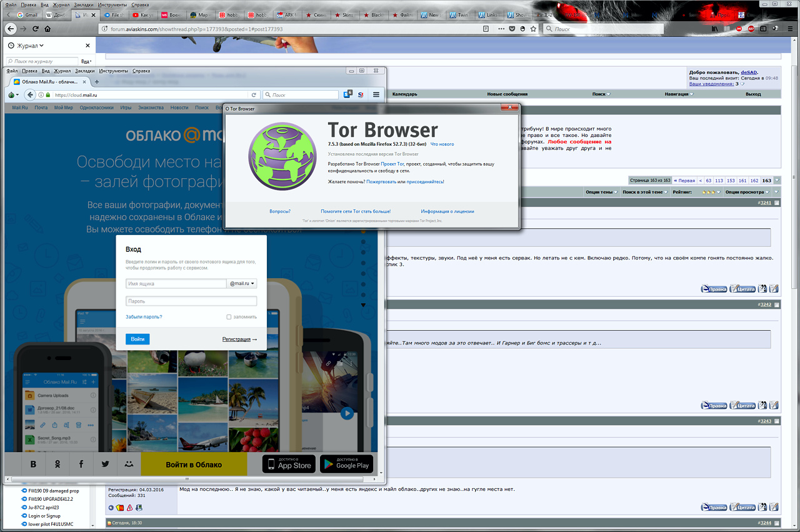800x532 pixels.
Task: Reload cloud.mail.ru in the Tor window
Action: pos(254,95)
